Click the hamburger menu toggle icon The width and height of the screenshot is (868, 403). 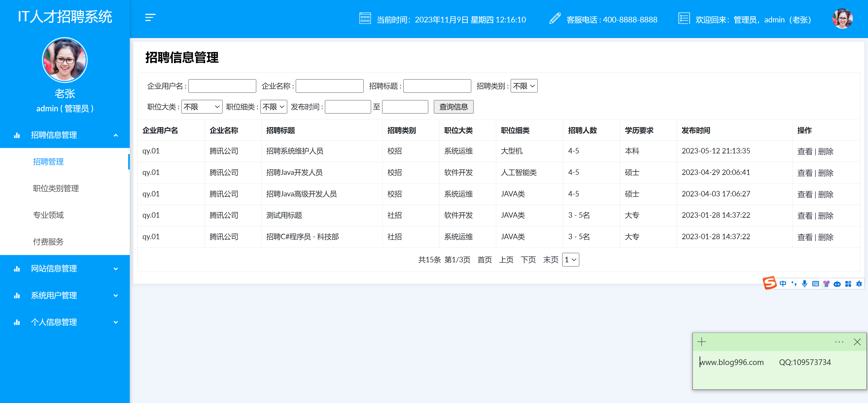150,17
